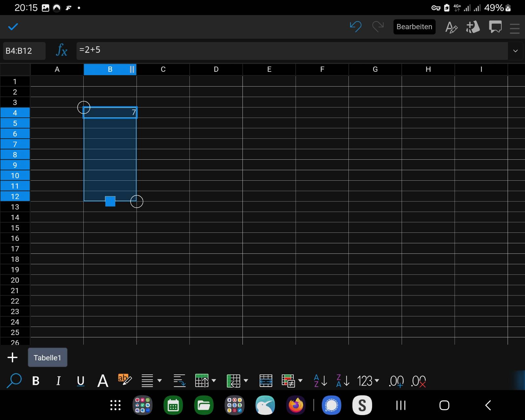Switch to the Tabelle1 sheet tab
Viewport: 525px width, 420px height.
(x=48, y=357)
